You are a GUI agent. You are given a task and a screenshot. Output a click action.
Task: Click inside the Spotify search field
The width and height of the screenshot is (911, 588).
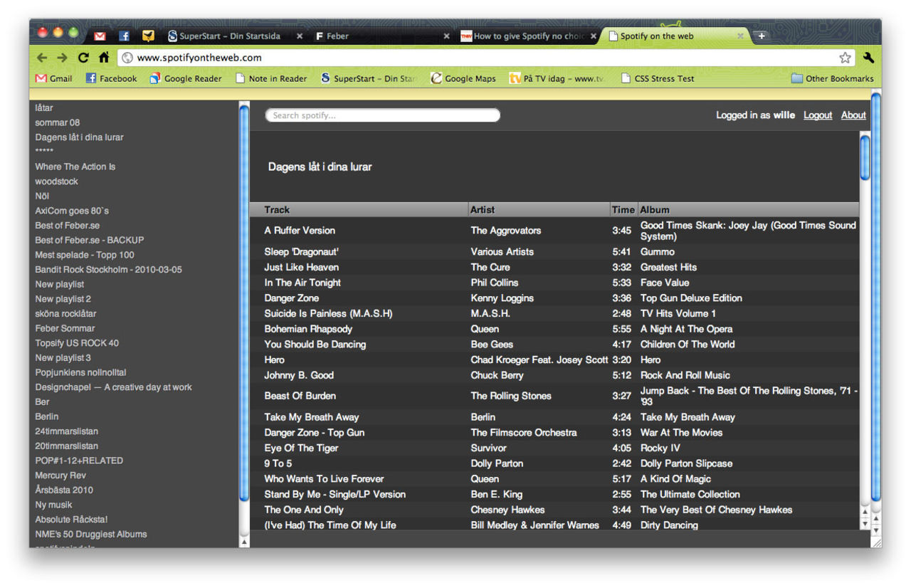(x=382, y=115)
